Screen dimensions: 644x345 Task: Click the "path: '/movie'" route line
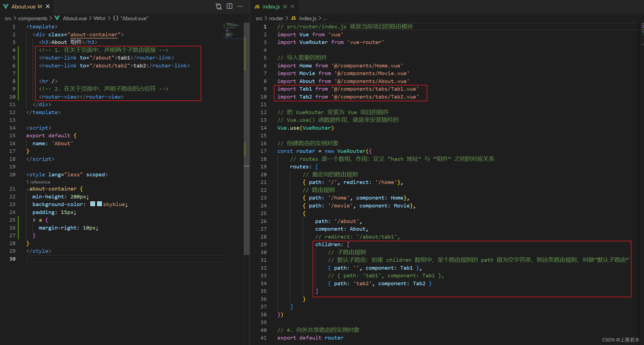(359, 206)
